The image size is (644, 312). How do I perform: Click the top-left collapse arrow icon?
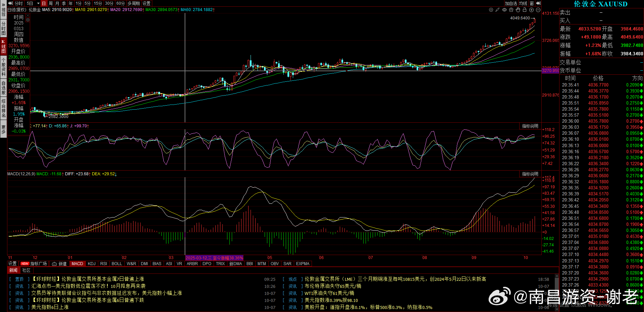(x=10, y=3)
